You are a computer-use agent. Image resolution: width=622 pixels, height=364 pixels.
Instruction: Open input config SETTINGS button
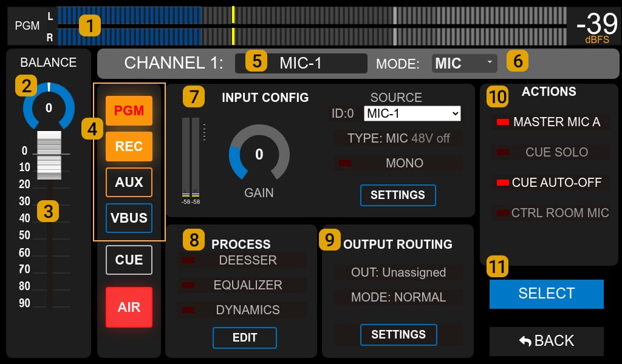398,195
